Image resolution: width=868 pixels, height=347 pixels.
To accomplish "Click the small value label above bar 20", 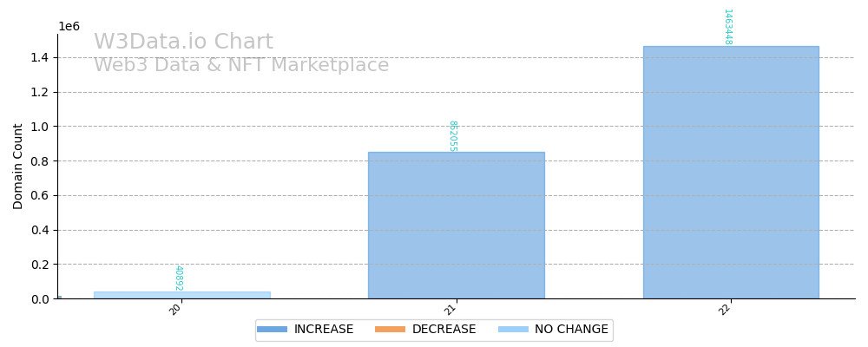I will coord(178,278).
